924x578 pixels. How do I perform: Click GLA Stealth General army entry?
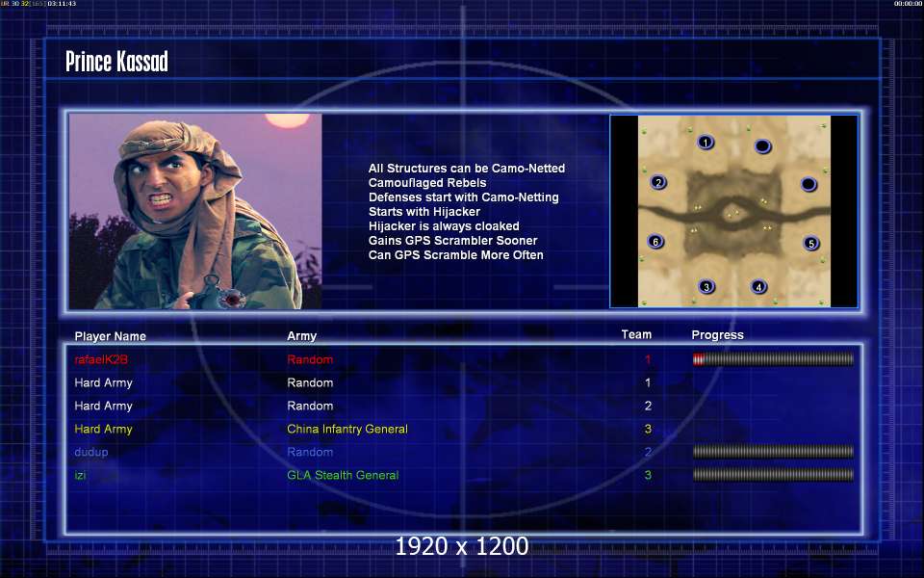pyautogui.click(x=343, y=475)
